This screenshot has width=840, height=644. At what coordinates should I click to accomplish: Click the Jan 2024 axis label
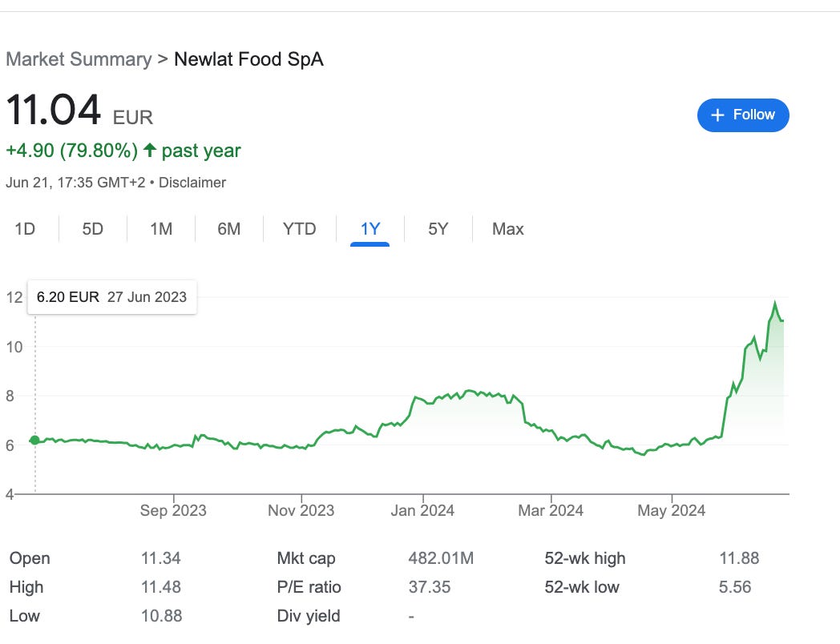422,511
